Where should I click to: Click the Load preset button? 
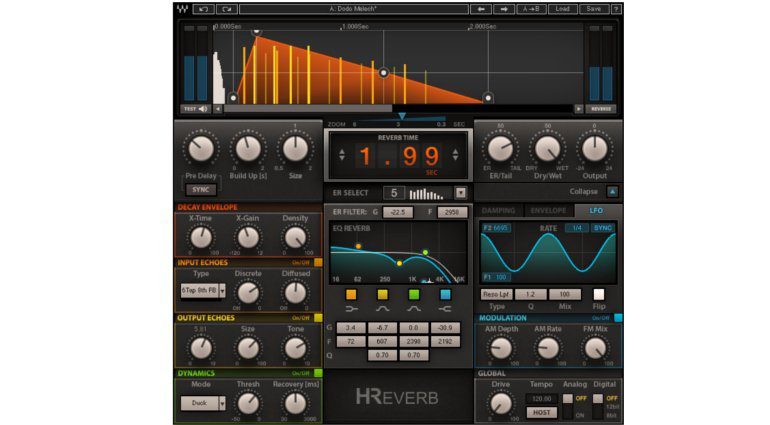pos(563,9)
